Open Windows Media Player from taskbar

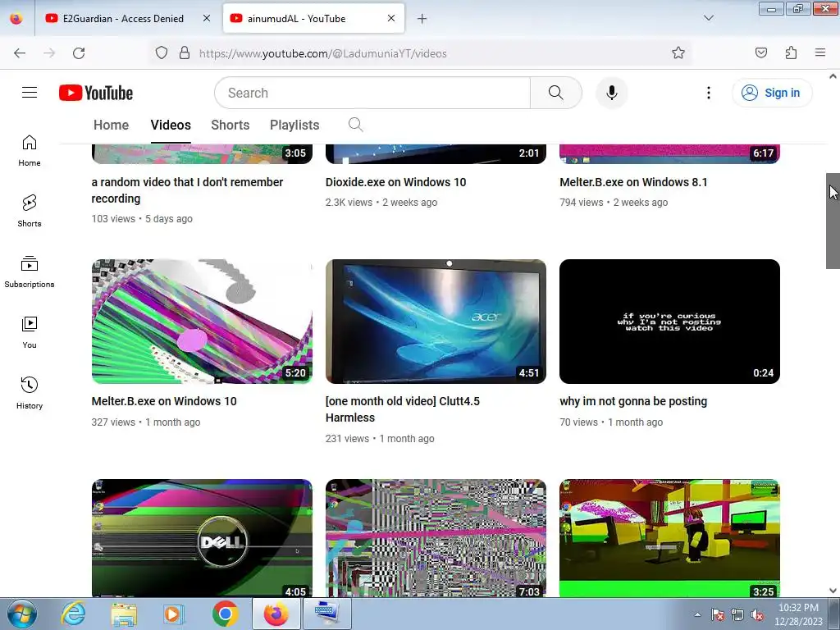pos(174,614)
